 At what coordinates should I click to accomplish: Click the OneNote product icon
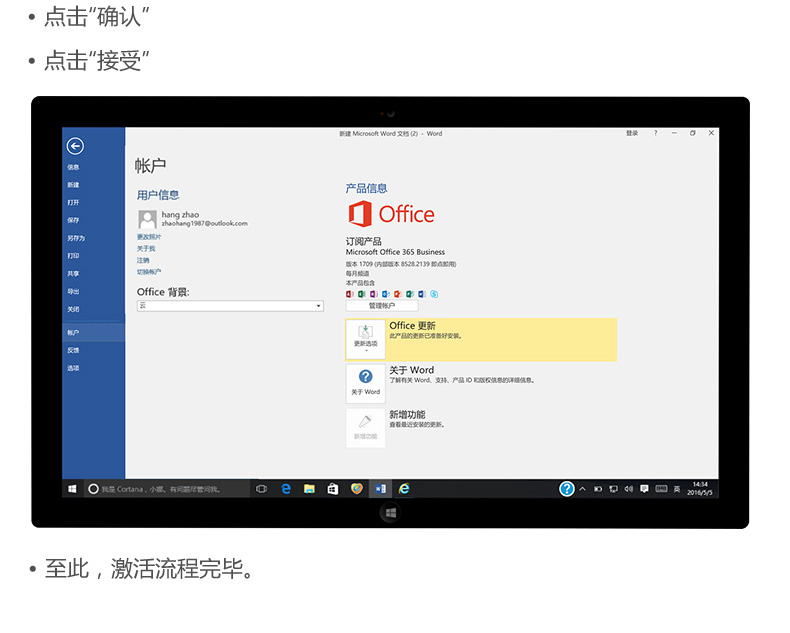pos(374,294)
